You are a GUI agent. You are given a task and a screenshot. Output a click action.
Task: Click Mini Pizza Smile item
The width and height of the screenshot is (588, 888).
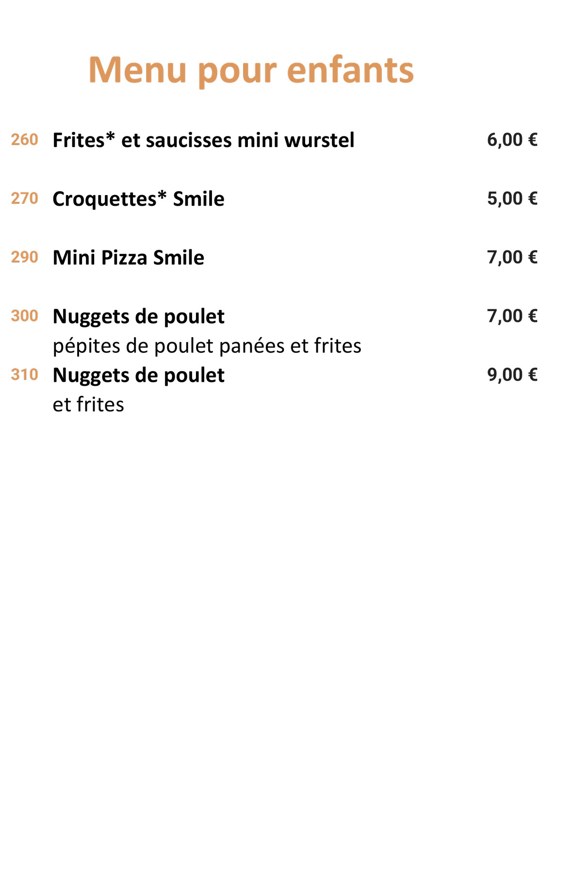129,258
